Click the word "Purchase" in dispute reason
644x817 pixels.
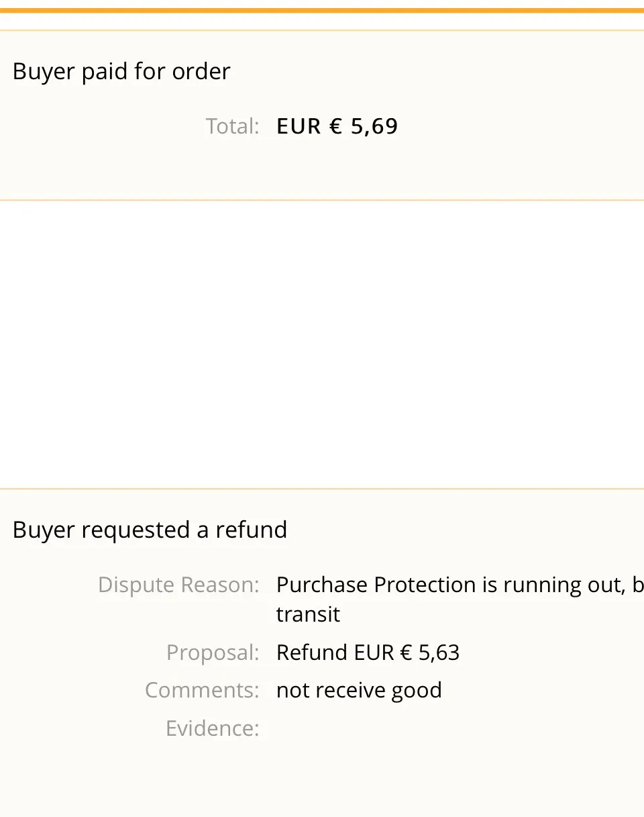[x=322, y=585]
